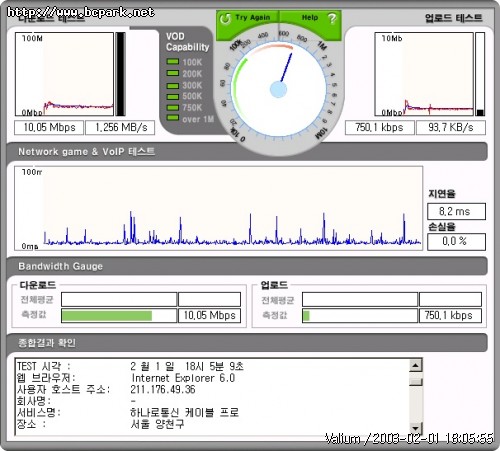Click the upload level meter bar

(480, 74)
